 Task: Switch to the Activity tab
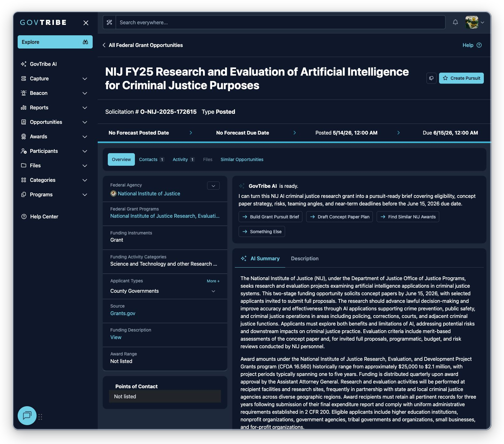(x=183, y=159)
